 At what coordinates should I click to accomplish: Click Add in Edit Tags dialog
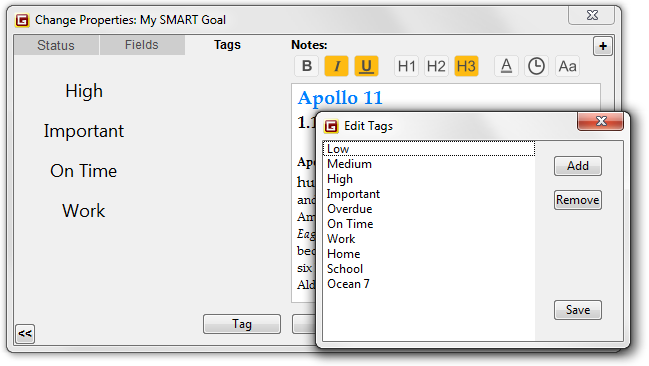coord(578,166)
